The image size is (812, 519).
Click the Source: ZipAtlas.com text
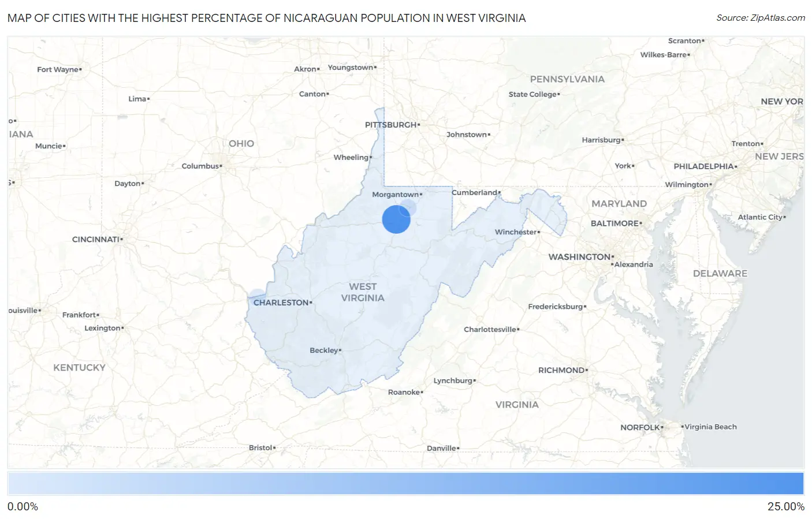coord(761,18)
